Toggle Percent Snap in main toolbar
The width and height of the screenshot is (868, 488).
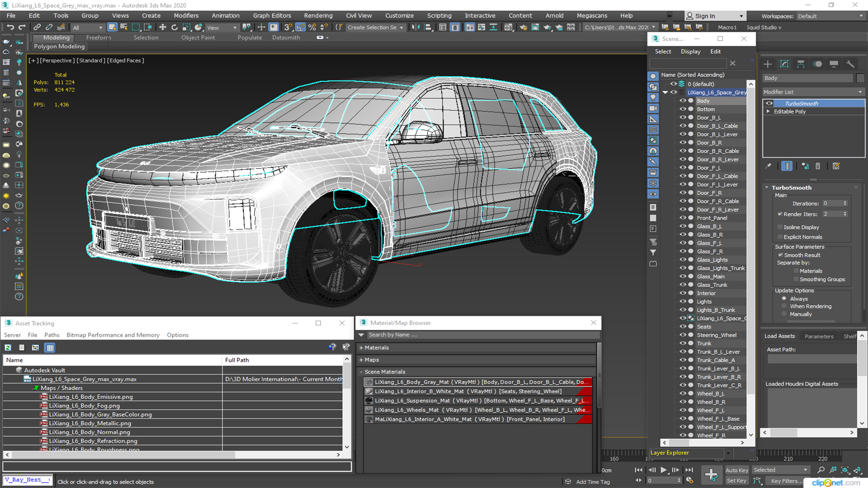[312, 27]
